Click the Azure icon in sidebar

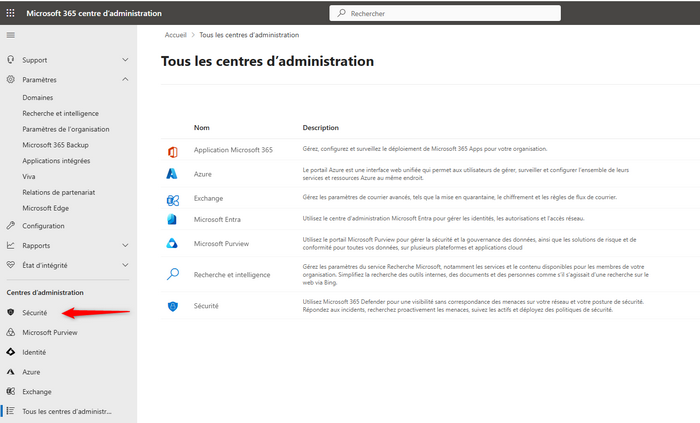(11, 371)
